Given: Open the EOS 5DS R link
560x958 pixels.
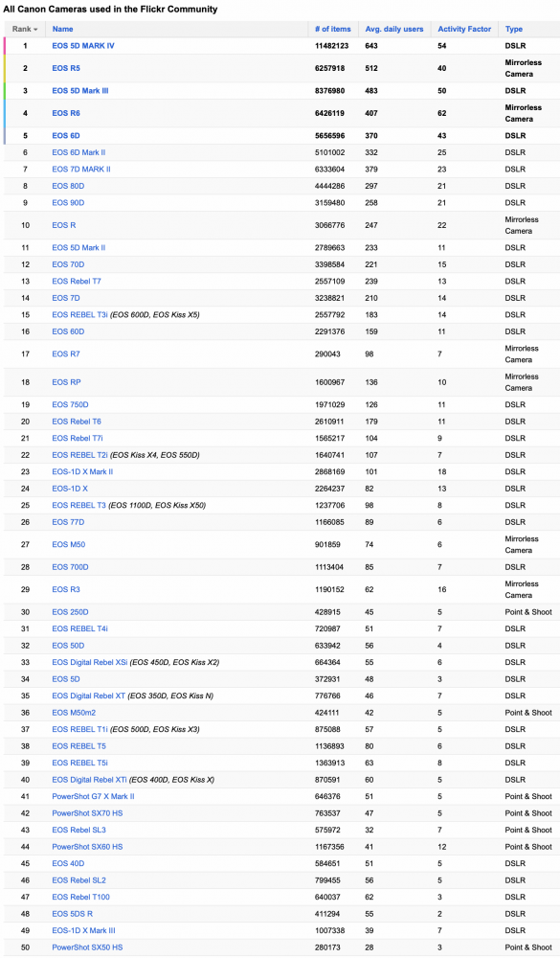Looking at the screenshot, I should (x=73, y=915).
